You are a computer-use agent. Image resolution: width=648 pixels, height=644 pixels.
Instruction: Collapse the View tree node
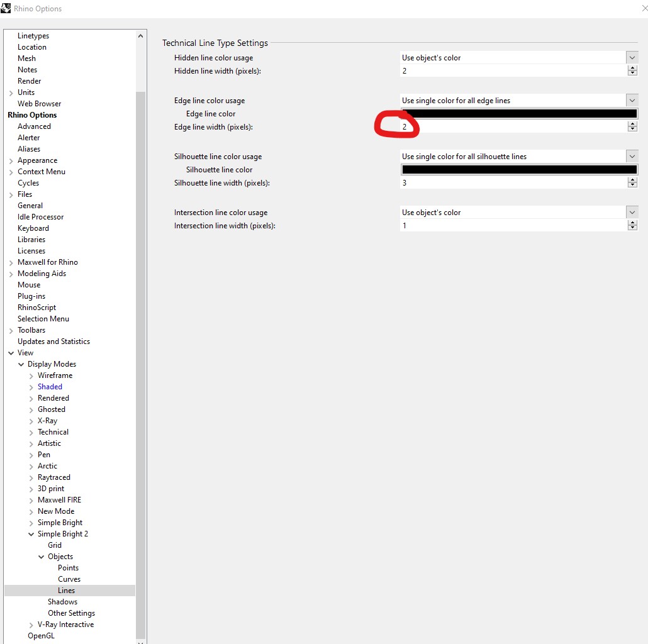[x=11, y=353]
